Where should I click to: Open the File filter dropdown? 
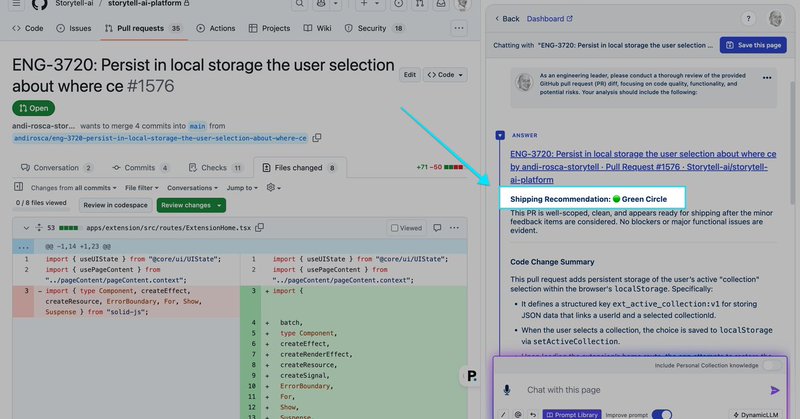pos(142,188)
